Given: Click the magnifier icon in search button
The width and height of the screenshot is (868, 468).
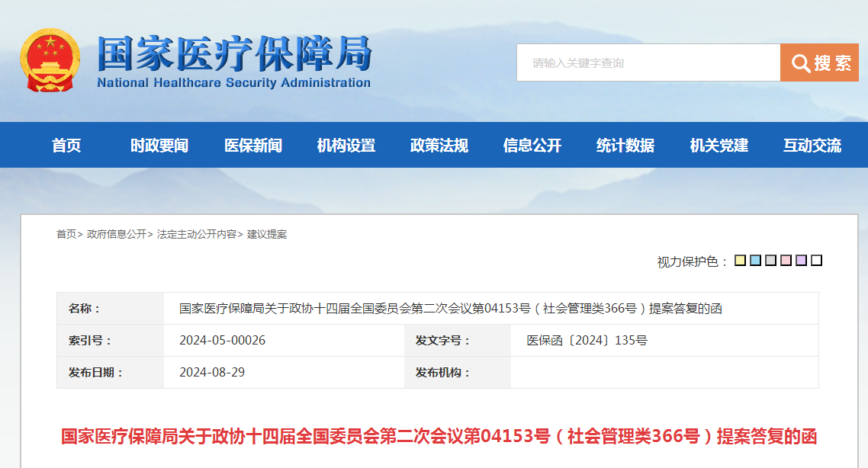Looking at the screenshot, I should pos(800,63).
